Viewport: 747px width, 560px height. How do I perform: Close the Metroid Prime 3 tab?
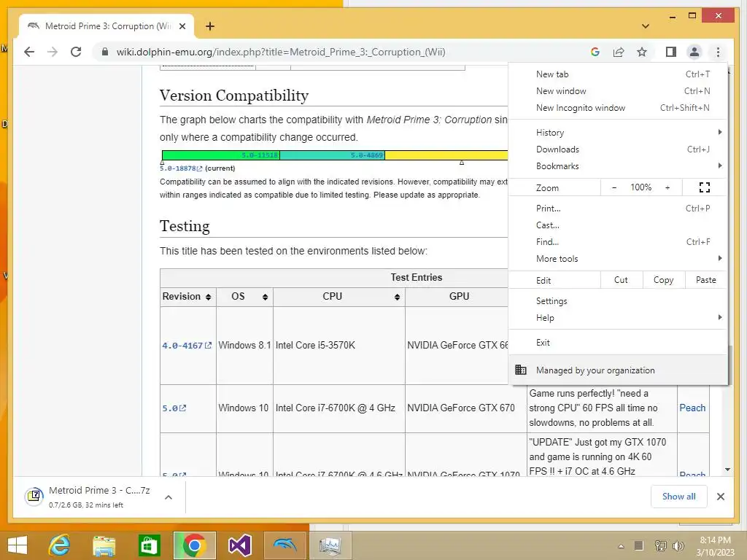point(182,26)
